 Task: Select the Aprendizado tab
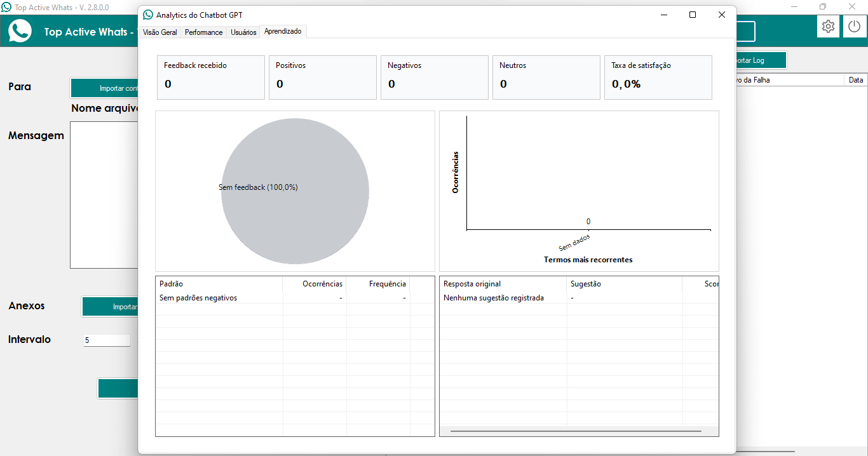coord(283,31)
